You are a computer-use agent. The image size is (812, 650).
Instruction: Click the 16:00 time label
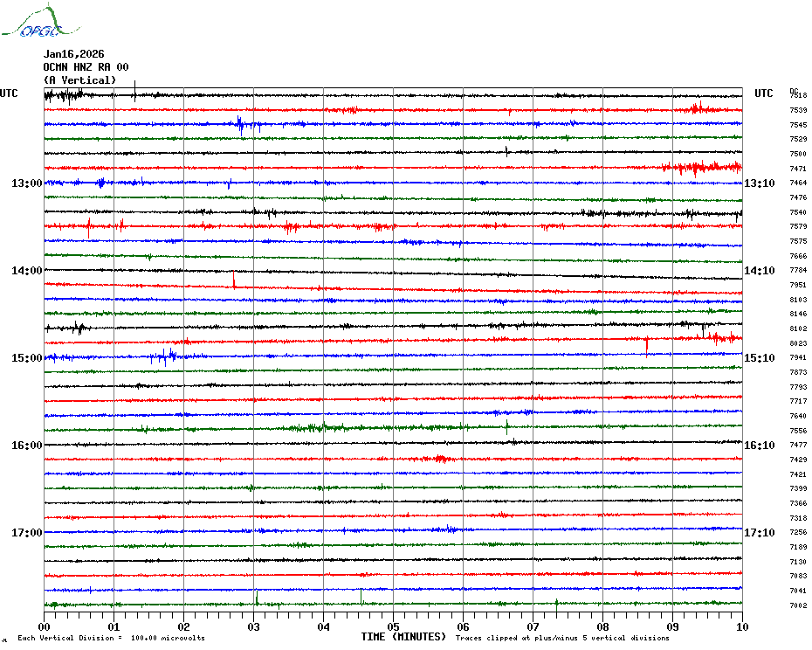coord(27,446)
